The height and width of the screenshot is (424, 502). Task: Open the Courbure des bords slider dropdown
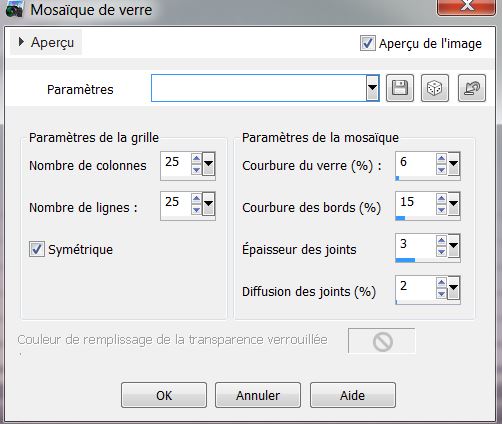click(x=453, y=204)
